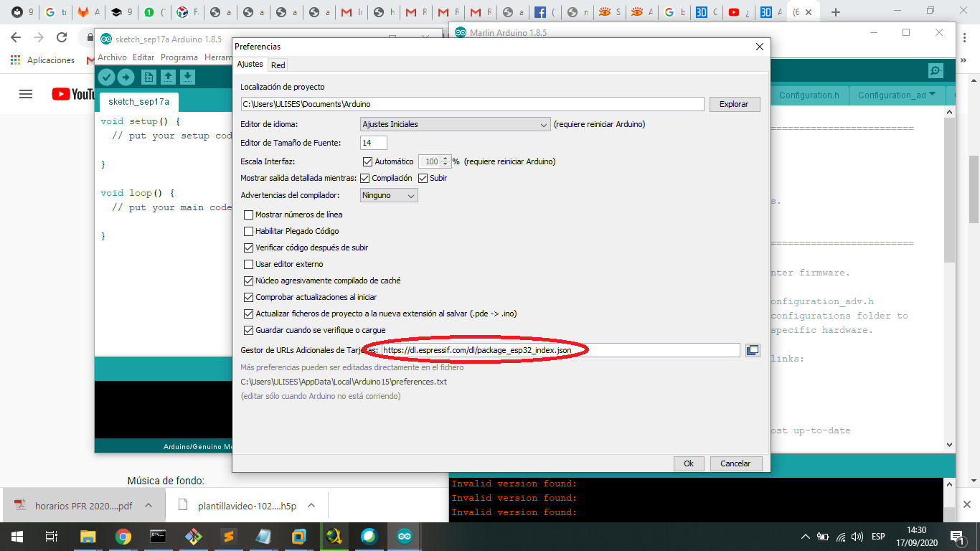
Task: Open Advertencias del compilador dropdown
Action: 388,195
